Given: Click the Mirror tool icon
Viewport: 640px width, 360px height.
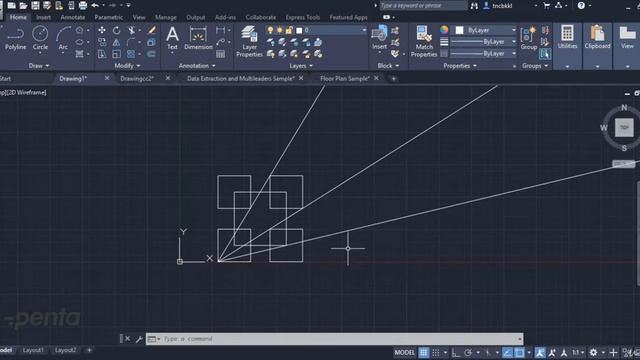Looking at the screenshot, I should click(x=116, y=42).
